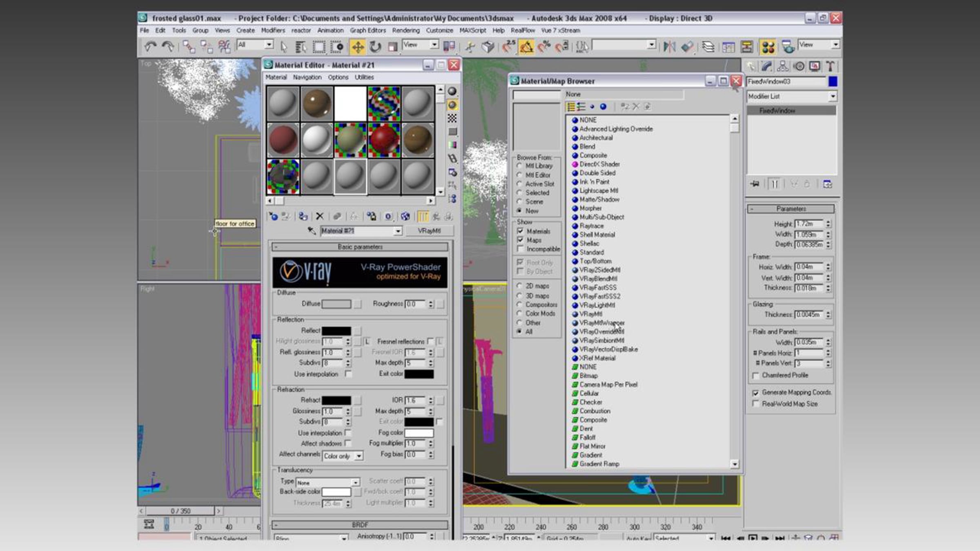Image resolution: width=980 pixels, height=551 pixels.
Task: Select FixedWindow in the modifier stack
Action: click(x=791, y=111)
